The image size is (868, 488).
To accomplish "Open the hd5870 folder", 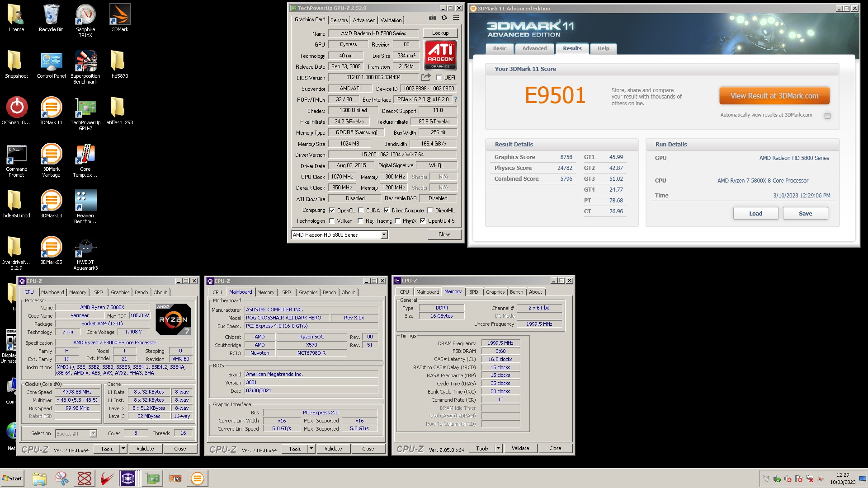I will (x=120, y=65).
